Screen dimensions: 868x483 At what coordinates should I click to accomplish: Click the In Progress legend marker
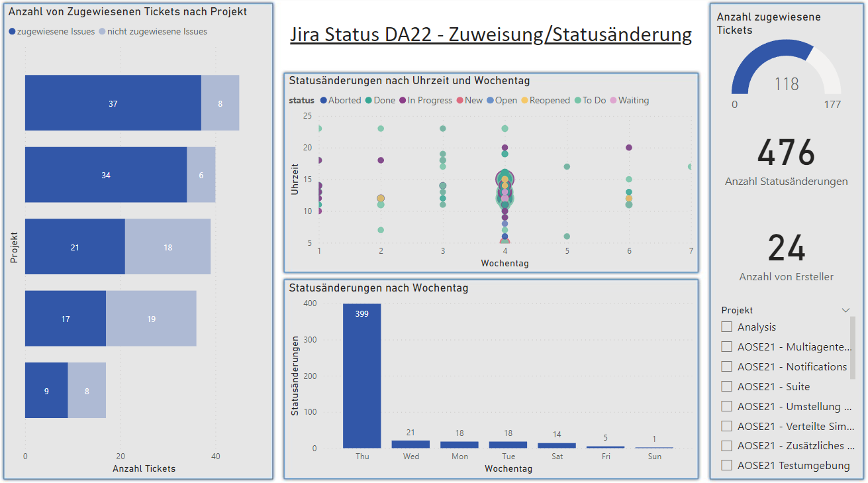403,101
